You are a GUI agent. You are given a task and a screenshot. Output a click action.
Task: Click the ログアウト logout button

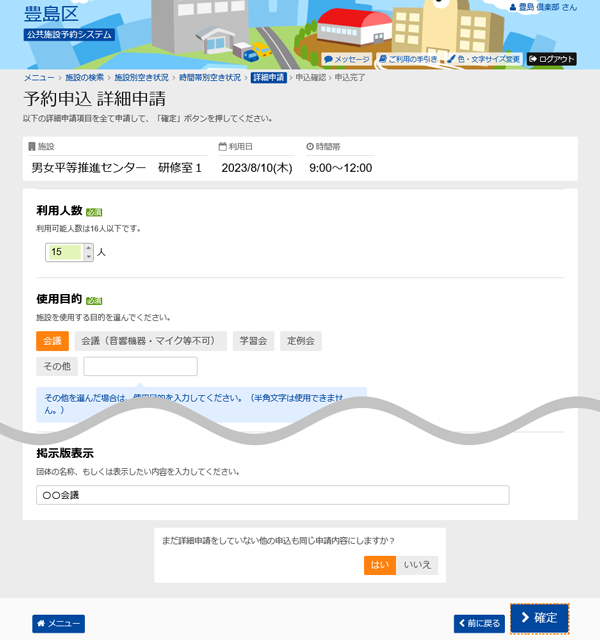click(x=551, y=59)
